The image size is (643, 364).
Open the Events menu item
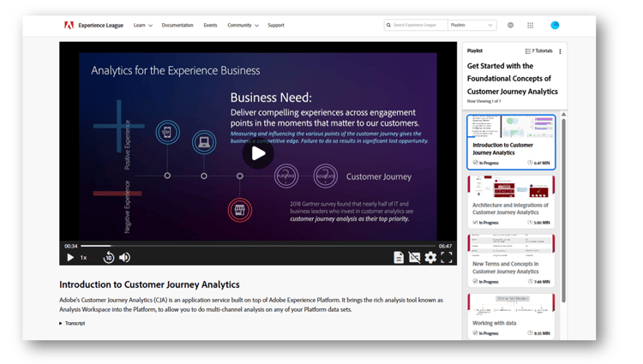[210, 26]
